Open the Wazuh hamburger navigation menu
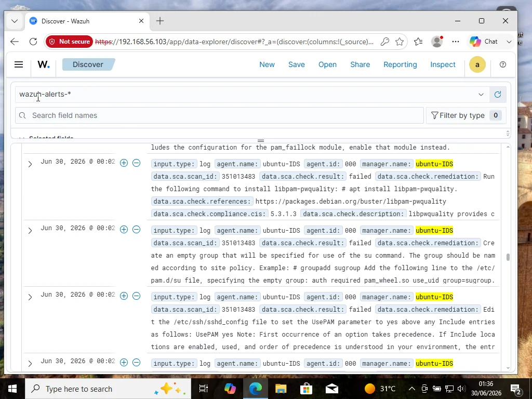 pos(19,64)
